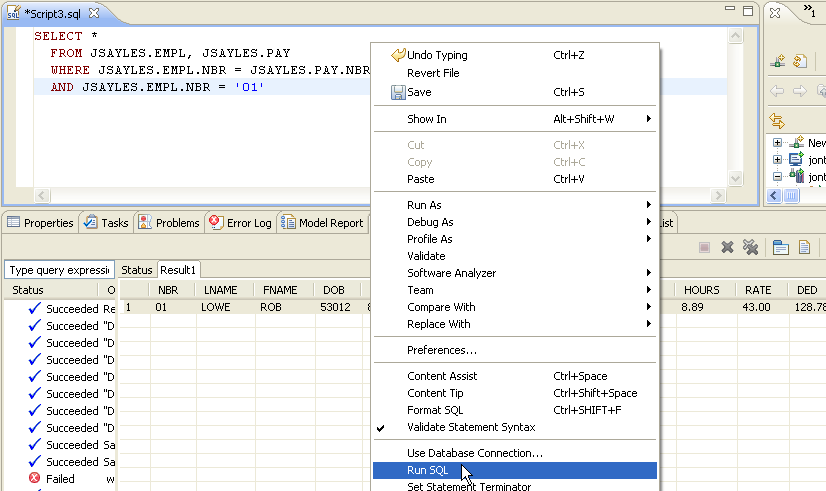Click the Failed status row

60,478
